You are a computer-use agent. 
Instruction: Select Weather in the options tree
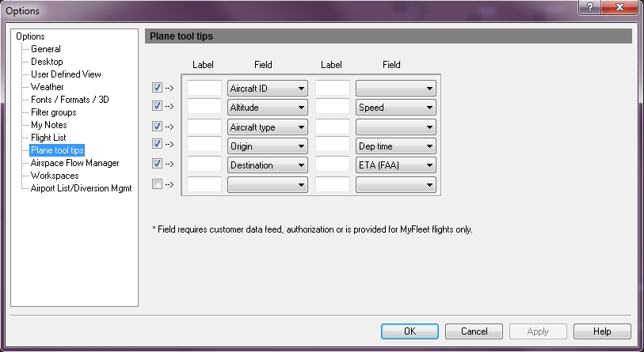click(48, 87)
